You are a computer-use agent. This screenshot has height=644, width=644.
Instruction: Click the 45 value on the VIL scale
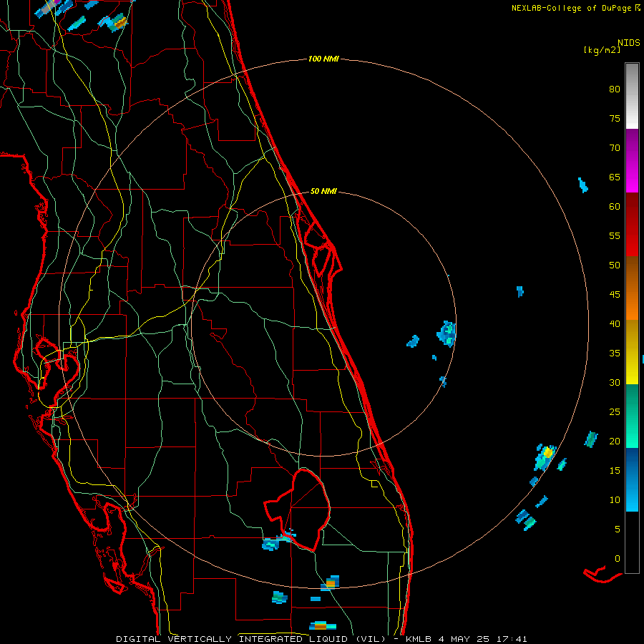(615, 295)
